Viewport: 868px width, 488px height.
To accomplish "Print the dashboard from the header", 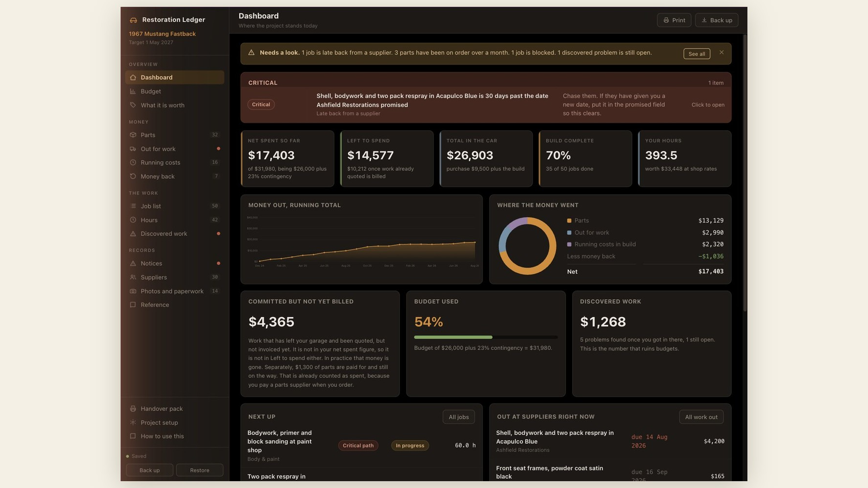I will [674, 20].
